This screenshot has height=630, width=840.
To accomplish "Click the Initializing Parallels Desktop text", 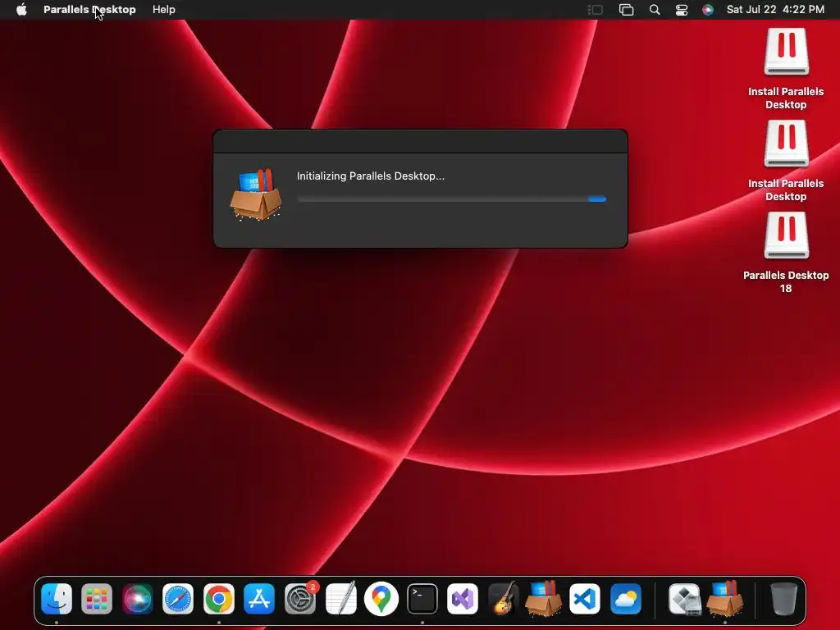I will click(371, 176).
